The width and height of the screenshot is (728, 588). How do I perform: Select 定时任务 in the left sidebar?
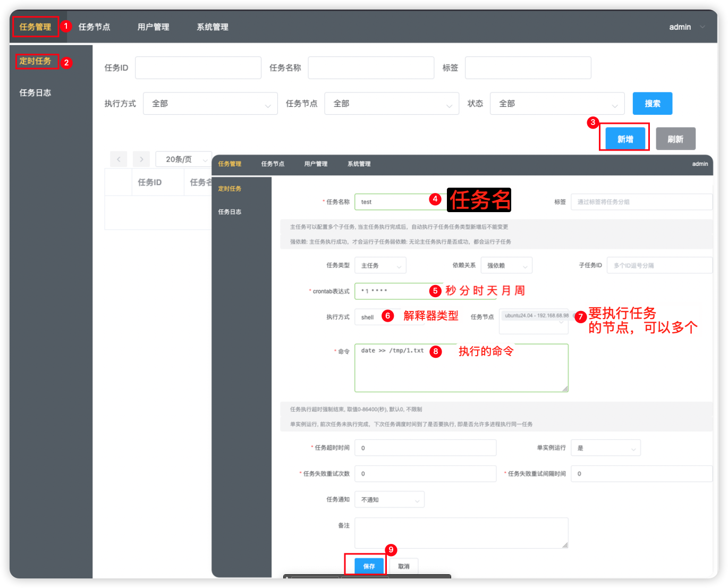tap(35, 61)
